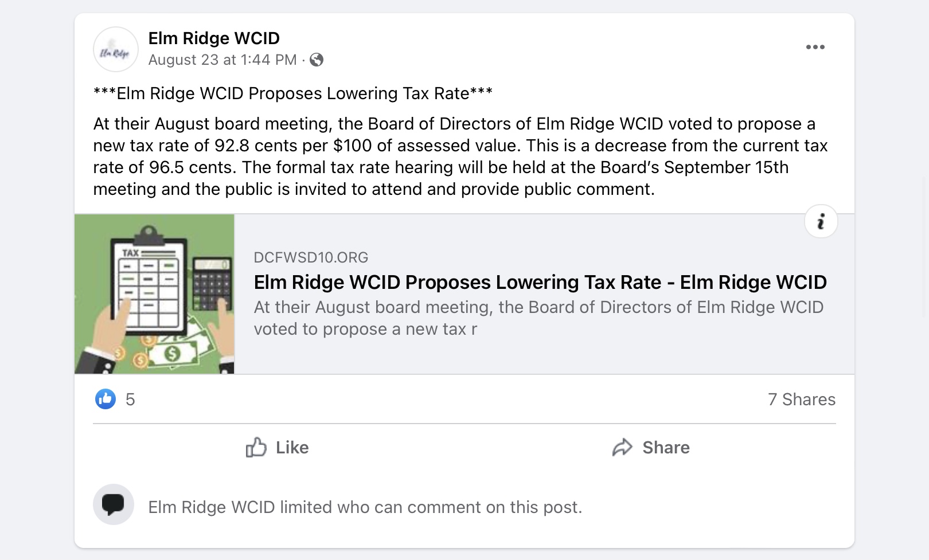Click the outlined thumbs-up Like icon
This screenshot has height=560, width=929.
point(256,448)
